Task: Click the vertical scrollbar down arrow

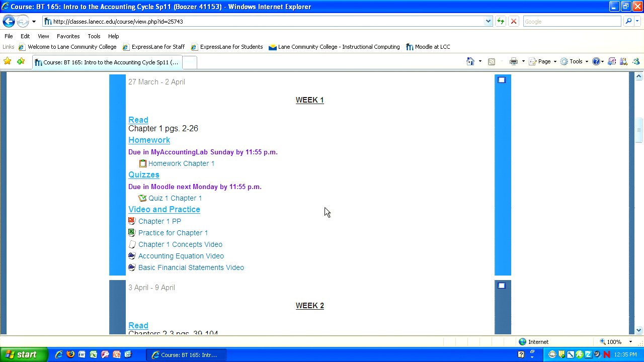Action: pos(639,330)
